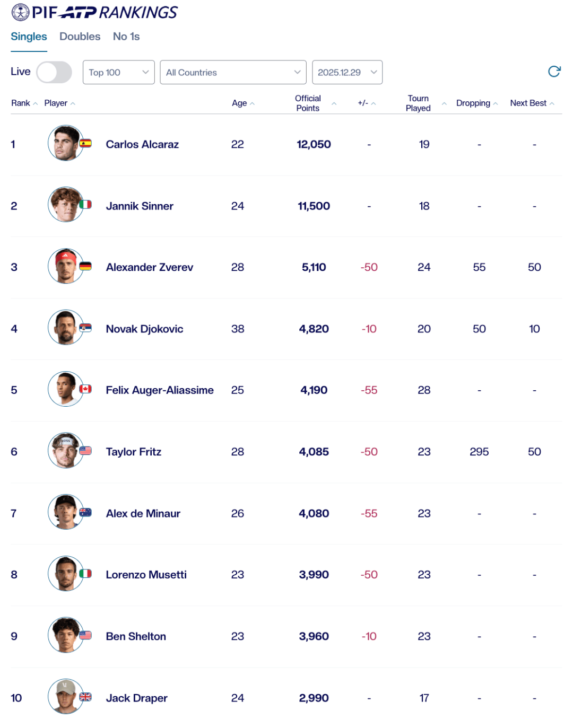The height and width of the screenshot is (728, 573).
Task: Open the 2025.12.29 date dropdown
Action: 347,72
